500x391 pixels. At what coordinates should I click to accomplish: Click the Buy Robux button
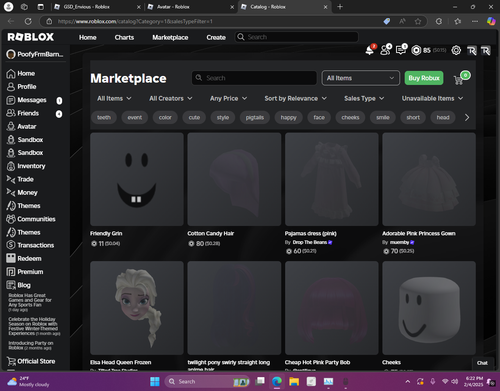(424, 78)
